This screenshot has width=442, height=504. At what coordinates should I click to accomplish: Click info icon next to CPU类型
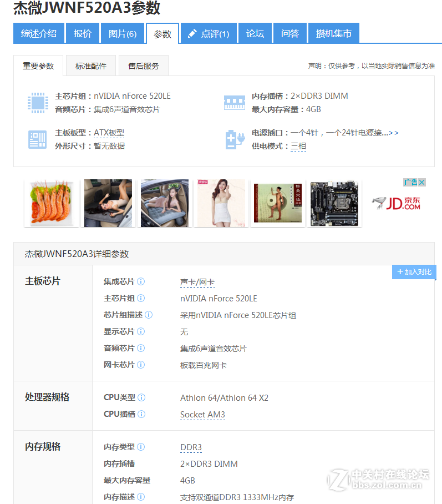[x=141, y=397]
